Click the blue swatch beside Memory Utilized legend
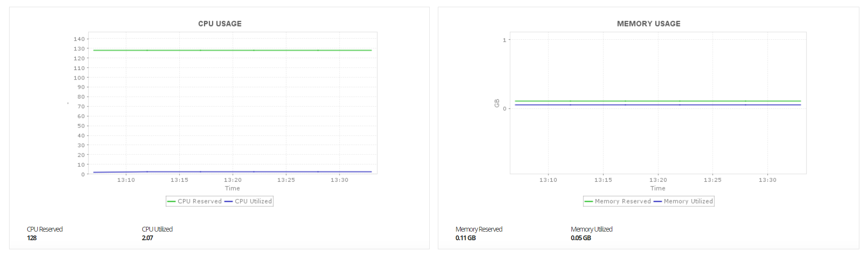The width and height of the screenshot is (868, 257). pyautogui.click(x=658, y=201)
